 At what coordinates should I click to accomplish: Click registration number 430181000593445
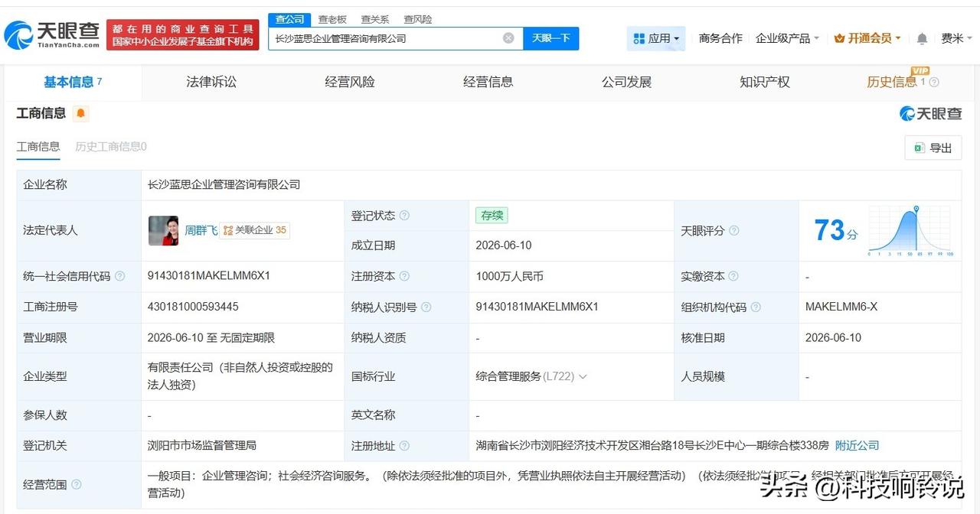tap(193, 307)
